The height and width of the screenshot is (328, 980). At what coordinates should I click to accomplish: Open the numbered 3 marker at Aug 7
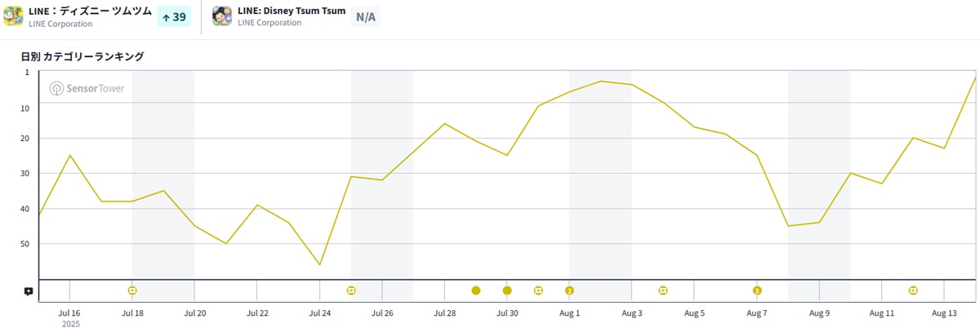[757, 290]
